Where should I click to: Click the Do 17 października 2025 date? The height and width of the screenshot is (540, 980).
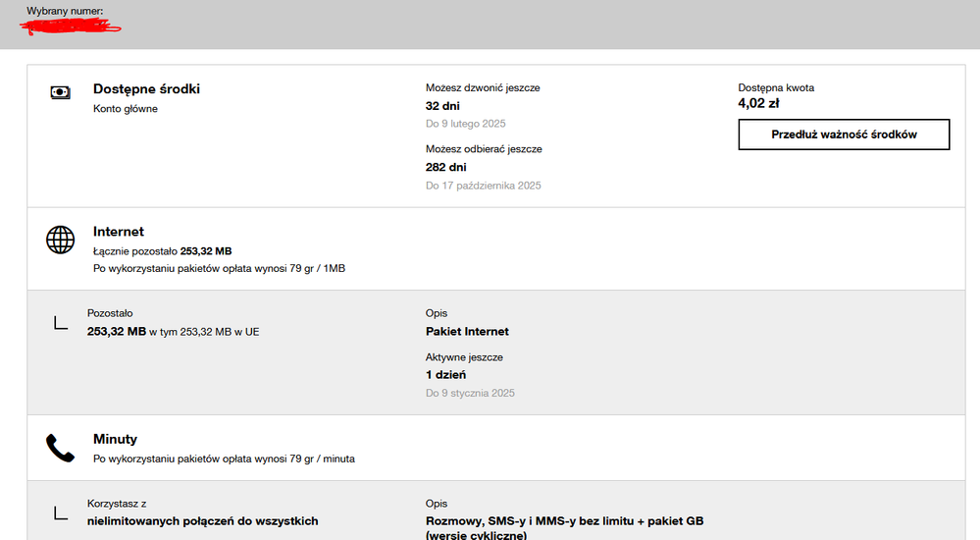[x=483, y=186]
